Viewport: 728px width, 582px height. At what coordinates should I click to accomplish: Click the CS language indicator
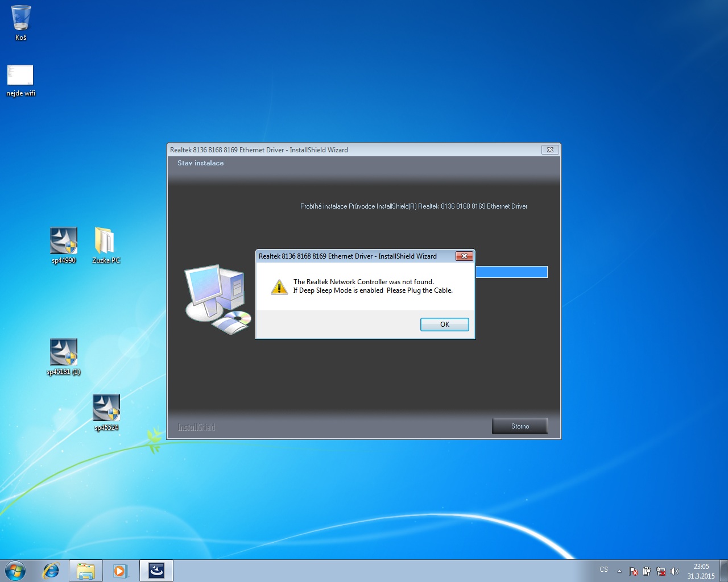pos(603,569)
